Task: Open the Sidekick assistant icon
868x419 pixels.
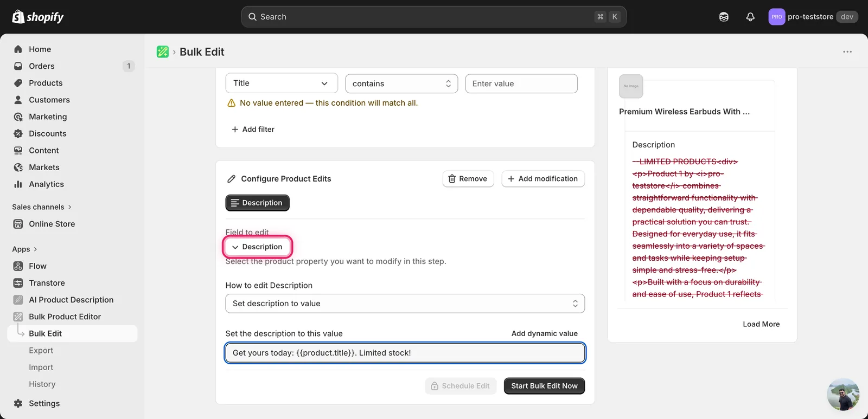Action: [724, 17]
